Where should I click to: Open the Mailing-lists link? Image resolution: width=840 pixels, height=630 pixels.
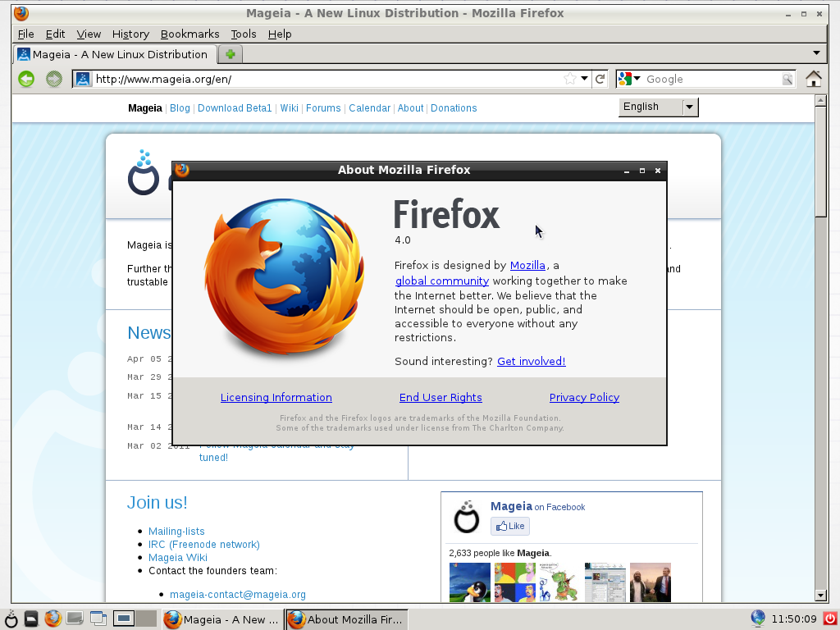(x=176, y=531)
